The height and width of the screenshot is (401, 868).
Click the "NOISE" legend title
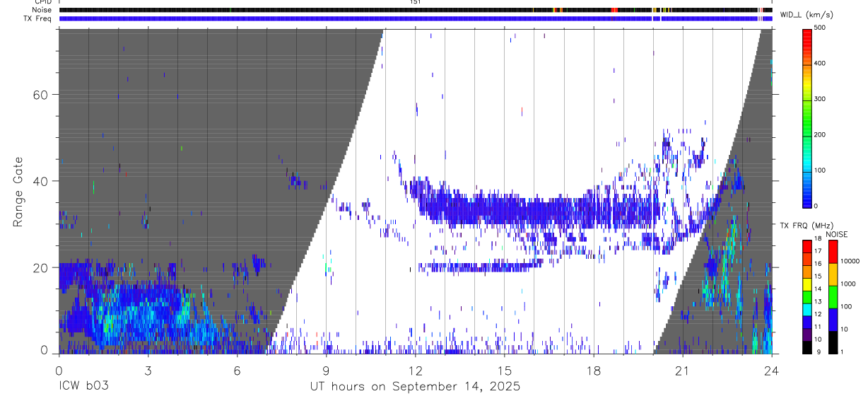coord(837,234)
